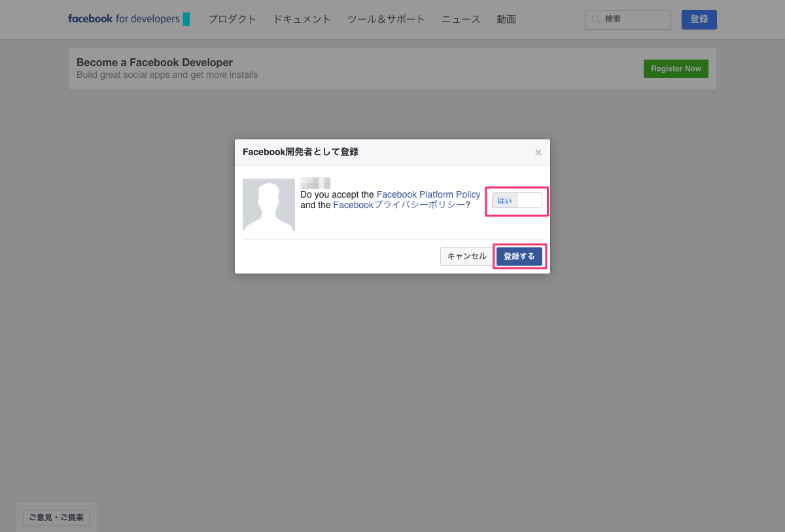
Task: Confirm with the 登録する button
Action: coord(519,257)
